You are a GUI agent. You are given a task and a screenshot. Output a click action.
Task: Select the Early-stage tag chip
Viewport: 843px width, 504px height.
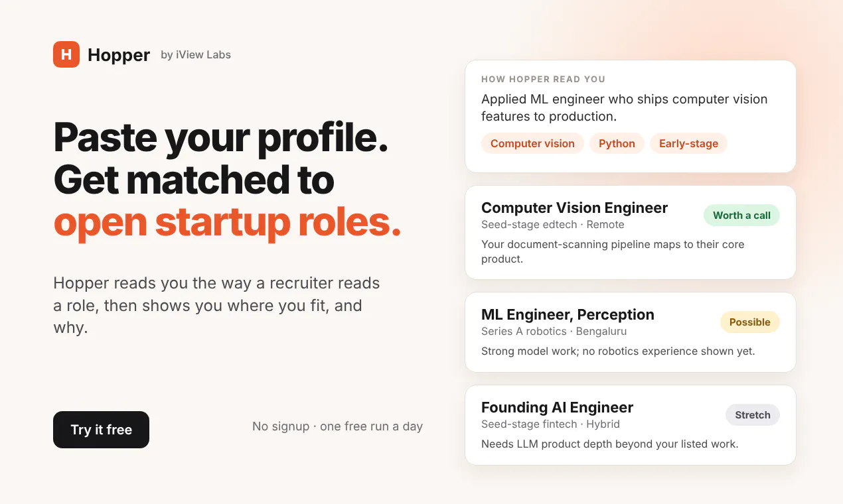click(688, 143)
